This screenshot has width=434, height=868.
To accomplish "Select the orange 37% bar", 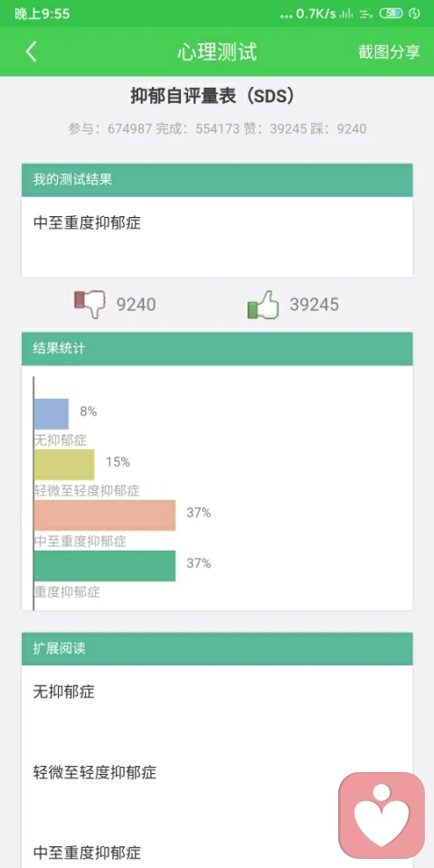I will click(105, 514).
